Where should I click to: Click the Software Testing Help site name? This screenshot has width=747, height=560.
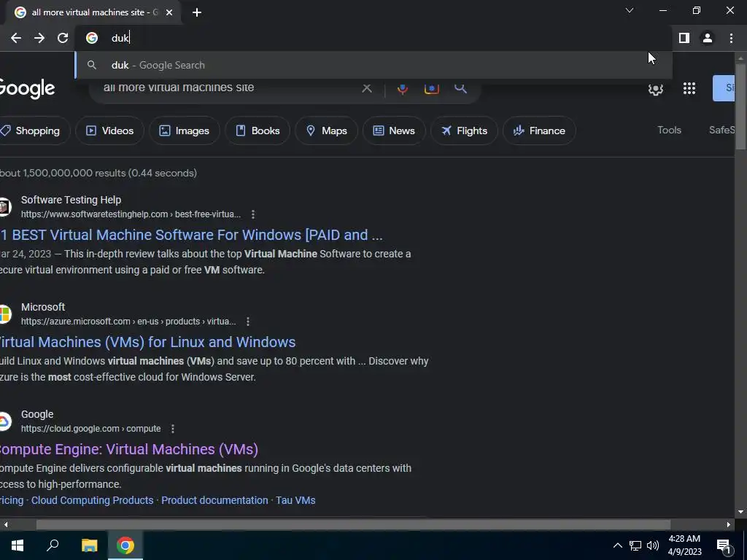pos(71,200)
